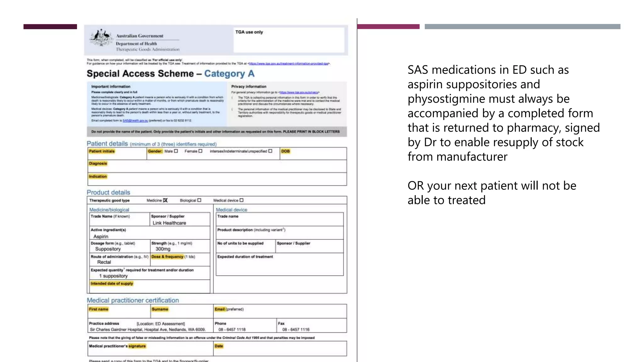Click the practitioner First name field
644x362 pixels.
pyautogui.click(x=119, y=311)
